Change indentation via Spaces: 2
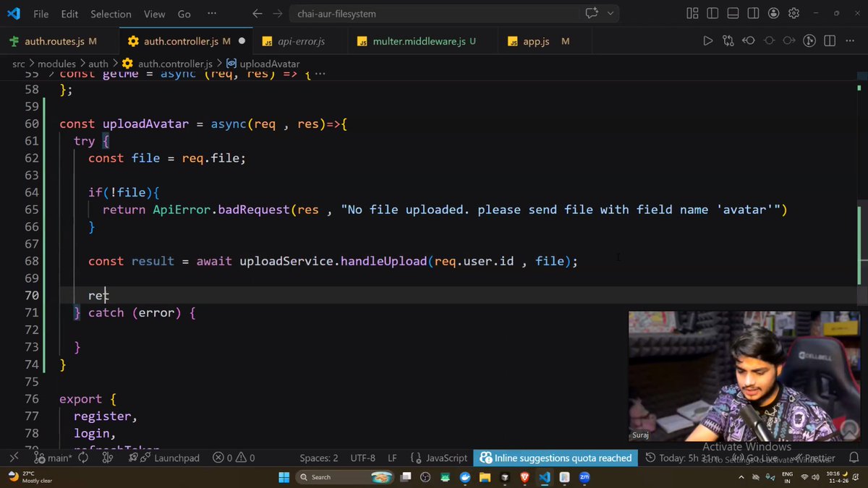 coord(319,458)
